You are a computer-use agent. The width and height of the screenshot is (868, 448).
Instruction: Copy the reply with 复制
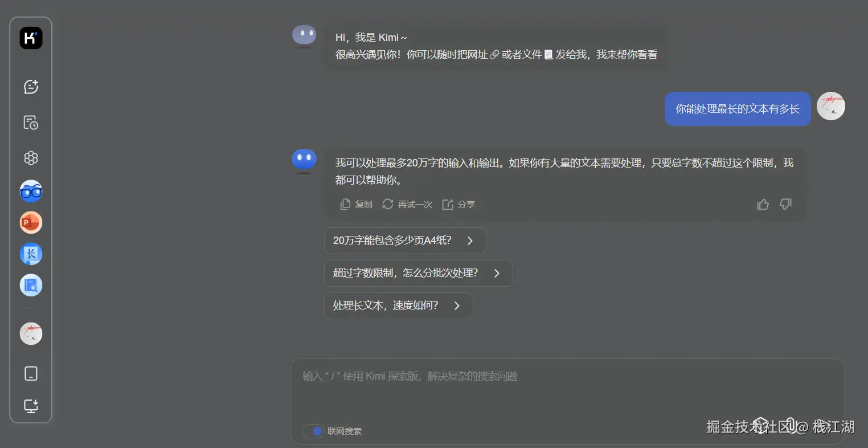(356, 204)
